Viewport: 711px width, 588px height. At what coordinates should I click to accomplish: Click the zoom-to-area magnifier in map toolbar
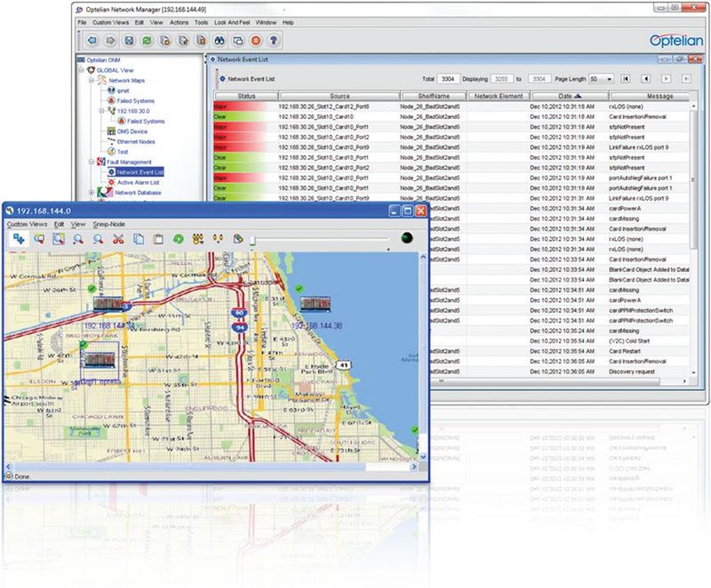(x=58, y=239)
